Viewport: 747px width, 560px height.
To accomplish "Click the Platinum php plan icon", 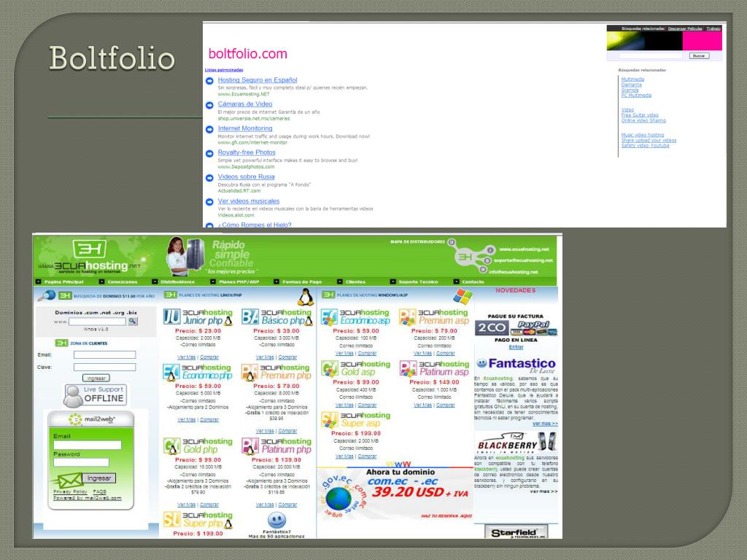I will (x=250, y=446).
